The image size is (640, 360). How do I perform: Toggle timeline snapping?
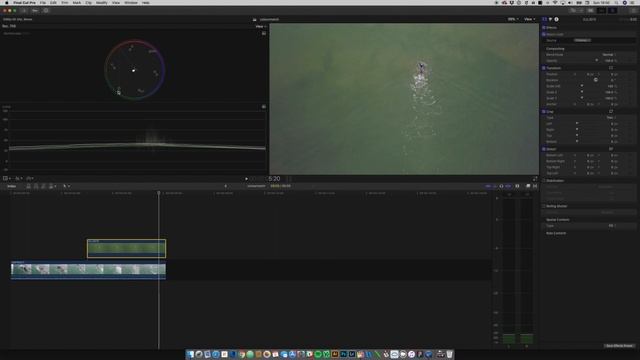coord(508,186)
